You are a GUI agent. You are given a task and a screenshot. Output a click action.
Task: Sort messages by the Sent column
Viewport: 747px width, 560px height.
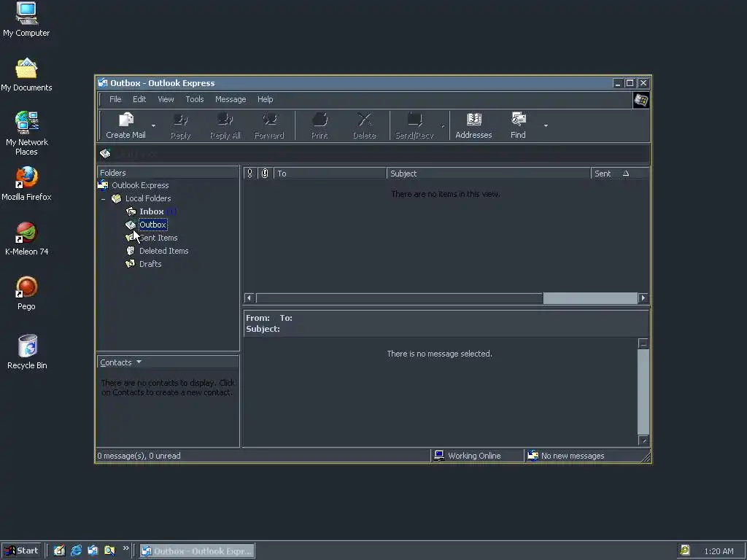click(x=620, y=174)
